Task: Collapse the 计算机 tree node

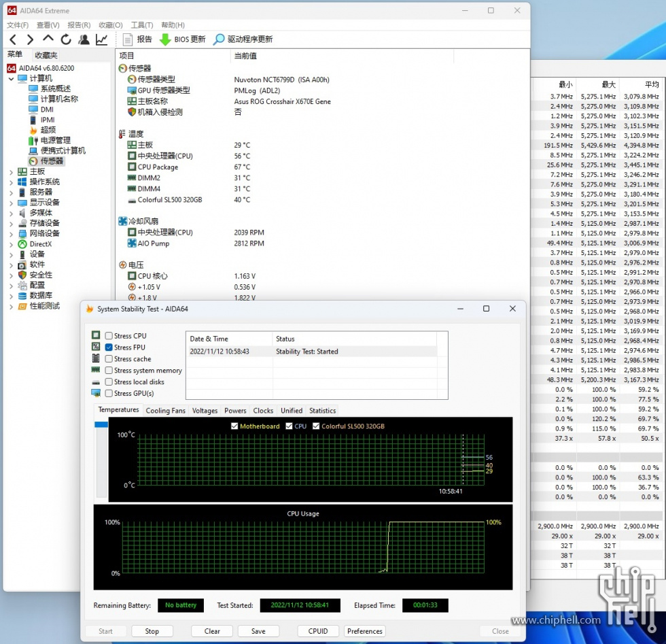Action: (x=11, y=79)
